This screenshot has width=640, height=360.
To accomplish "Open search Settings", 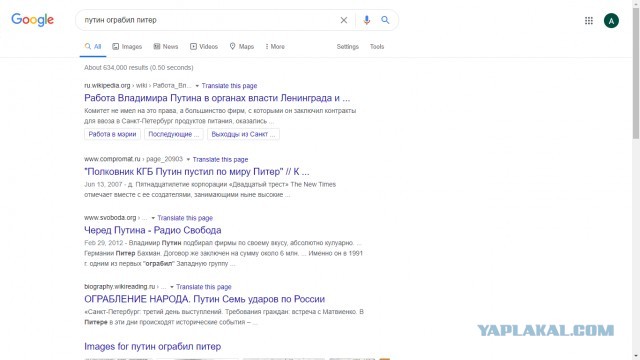I will pos(347,47).
